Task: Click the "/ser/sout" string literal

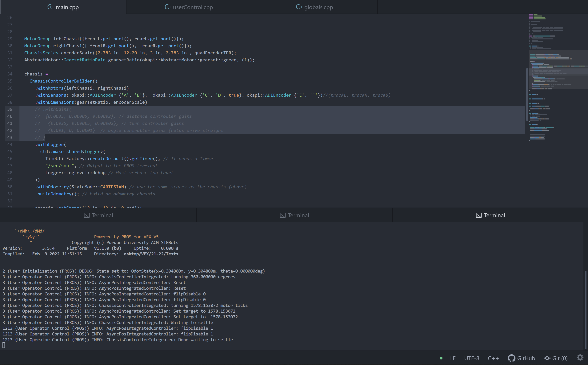Action: pos(60,166)
